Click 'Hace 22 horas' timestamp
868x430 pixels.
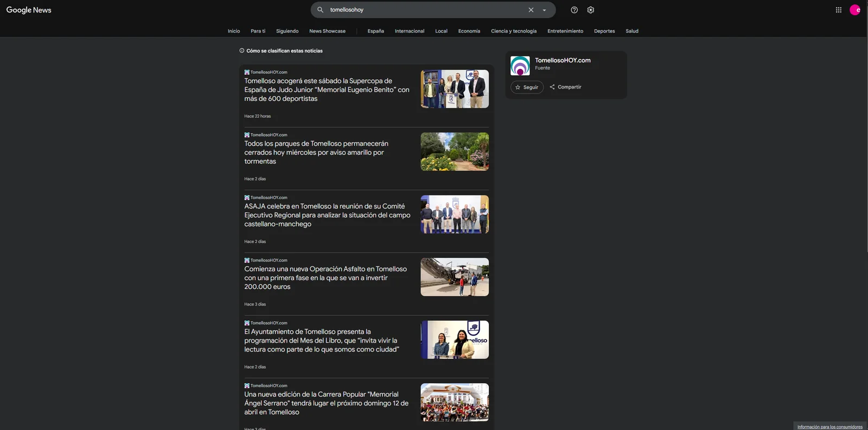[x=257, y=116]
